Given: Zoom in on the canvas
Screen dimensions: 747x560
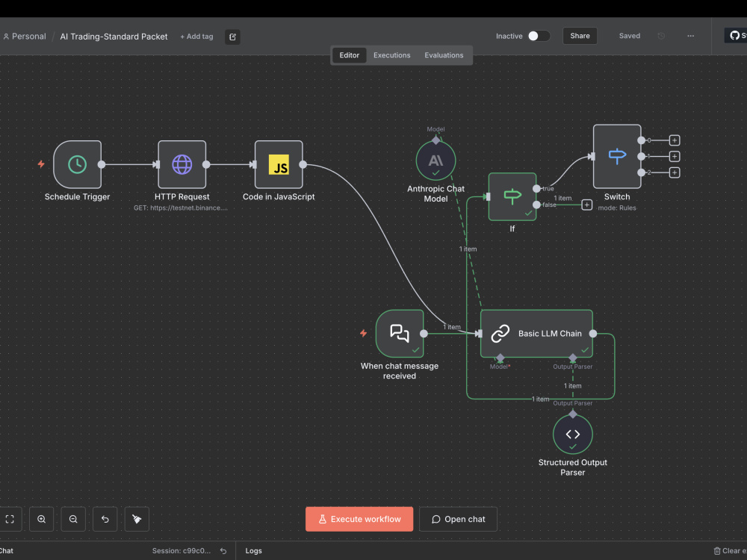Looking at the screenshot, I should pyautogui.click(x=41, y=519).
